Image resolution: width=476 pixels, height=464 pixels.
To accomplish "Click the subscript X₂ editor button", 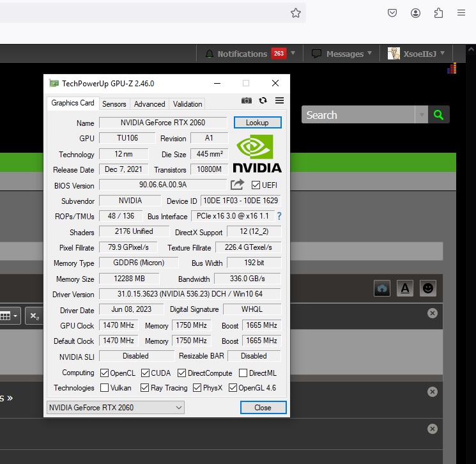I will click(35, 316).
